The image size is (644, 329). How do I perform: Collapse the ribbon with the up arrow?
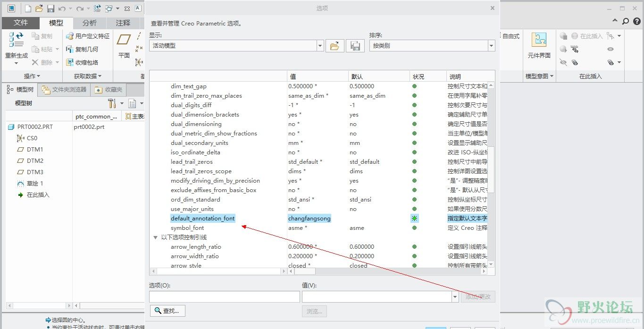(615, 21)
